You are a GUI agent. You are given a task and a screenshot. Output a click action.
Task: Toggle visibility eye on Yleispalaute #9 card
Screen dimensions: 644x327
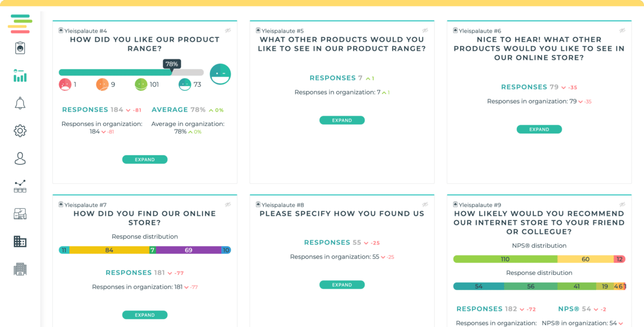[622, 205]
